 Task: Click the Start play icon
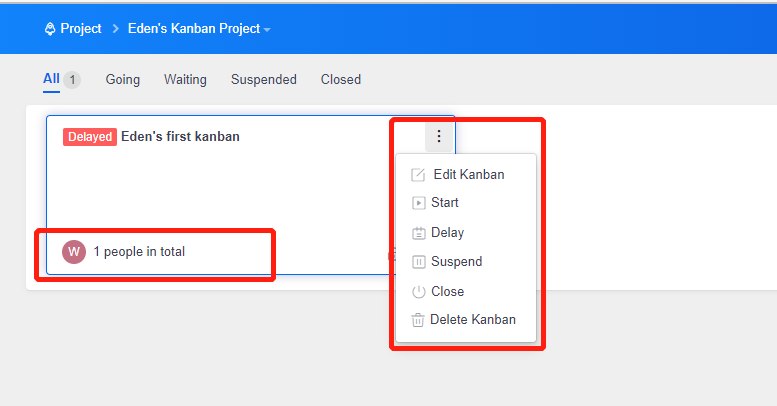pyautogui.click(x=418, y=203)
